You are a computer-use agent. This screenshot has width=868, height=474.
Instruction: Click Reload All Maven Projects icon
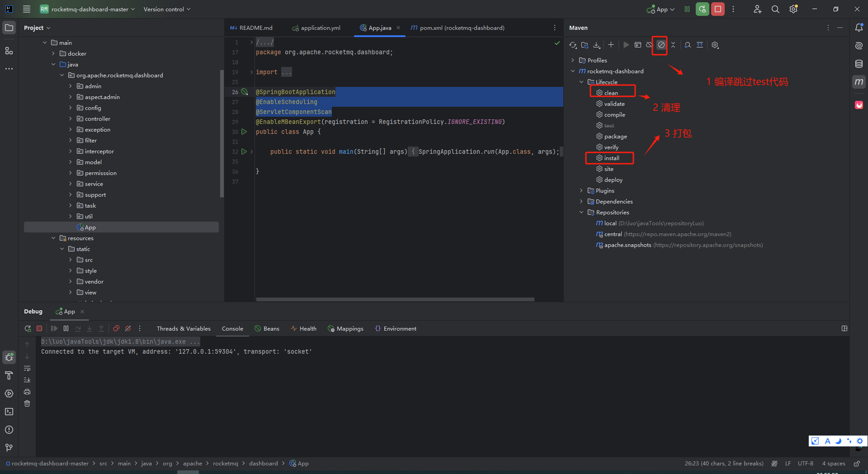[x=573, y=45]
